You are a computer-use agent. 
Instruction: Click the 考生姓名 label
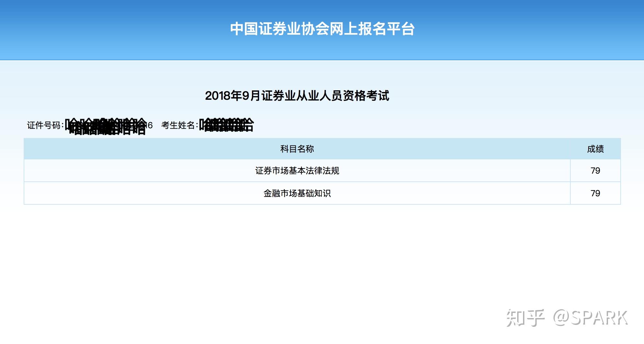coord(179,125)
